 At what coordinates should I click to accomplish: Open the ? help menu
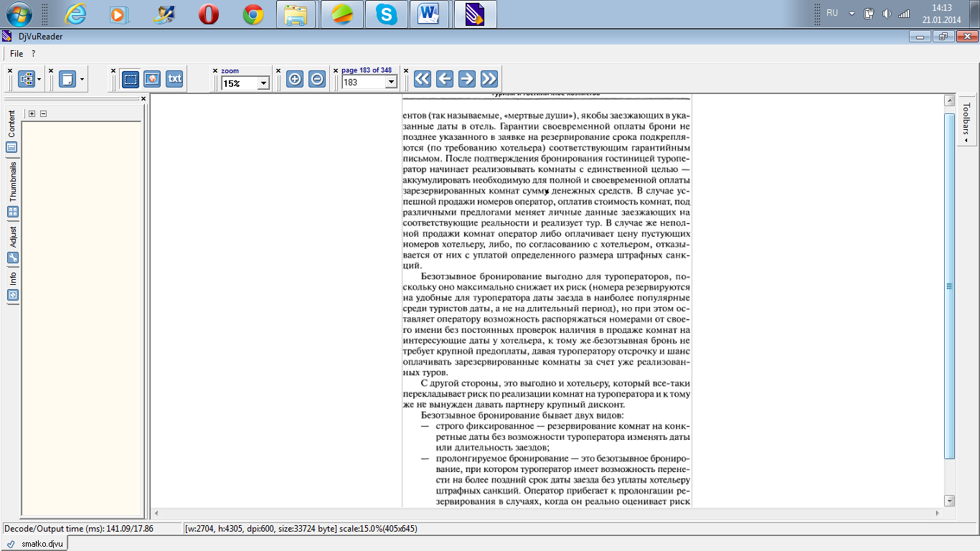tap(33, 54)
